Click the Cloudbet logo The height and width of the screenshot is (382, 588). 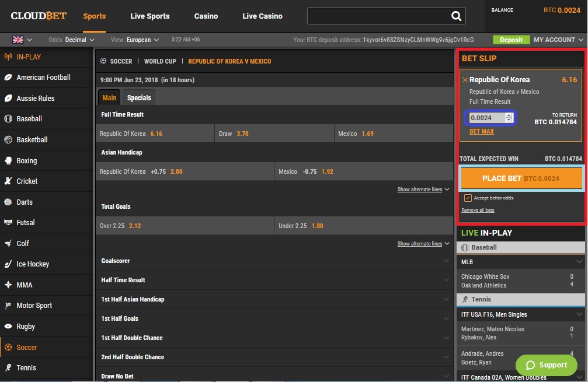click(39, 16)
